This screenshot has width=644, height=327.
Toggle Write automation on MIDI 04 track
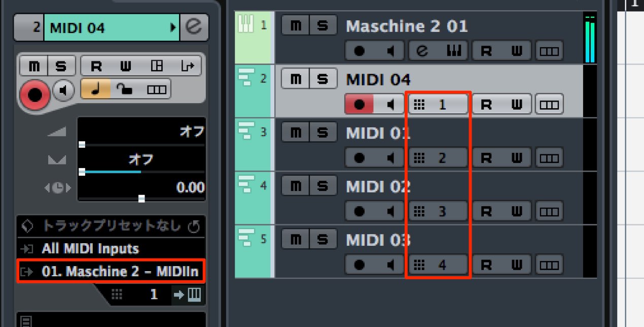tap(517, 105)
